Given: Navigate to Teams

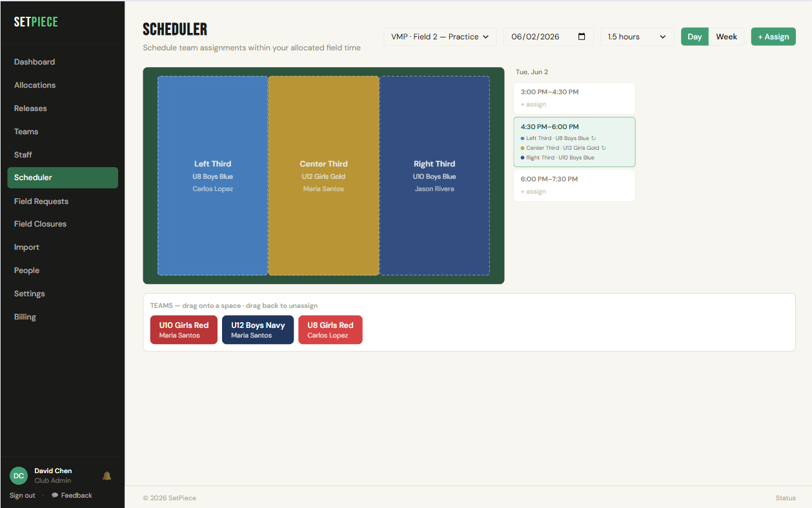Looking at the screenshot, I should (x=63, y=132).
